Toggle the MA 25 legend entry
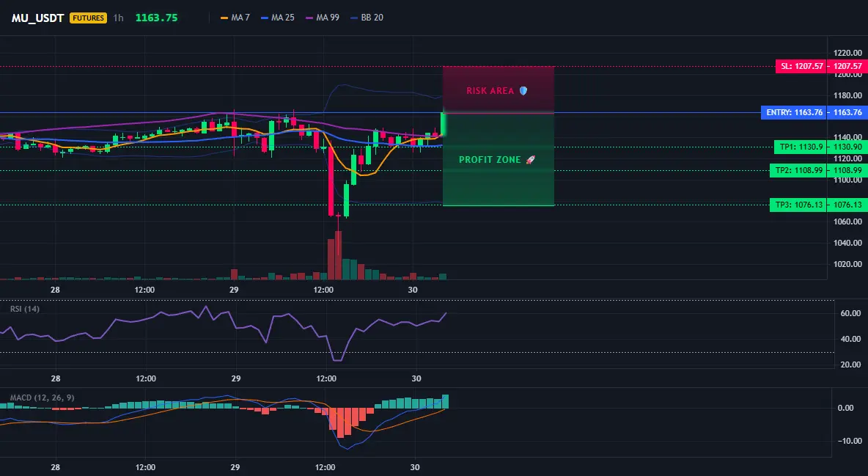The height and width of the screenshot is (476, 868). point(277,18)
